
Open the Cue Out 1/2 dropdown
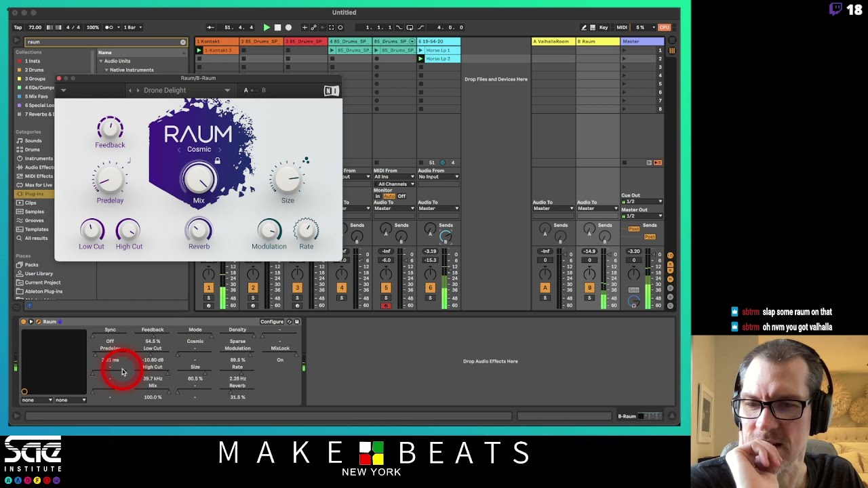click(x=642, y=201)
